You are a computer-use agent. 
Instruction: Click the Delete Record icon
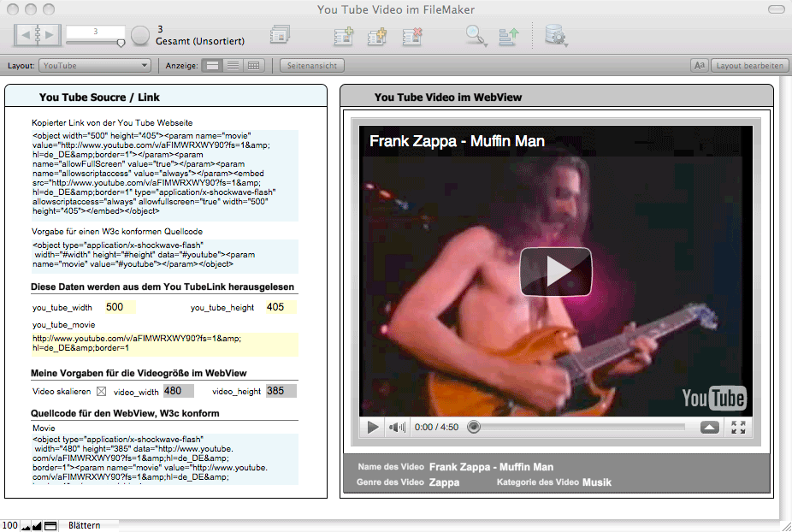click(x=411, y=36)
